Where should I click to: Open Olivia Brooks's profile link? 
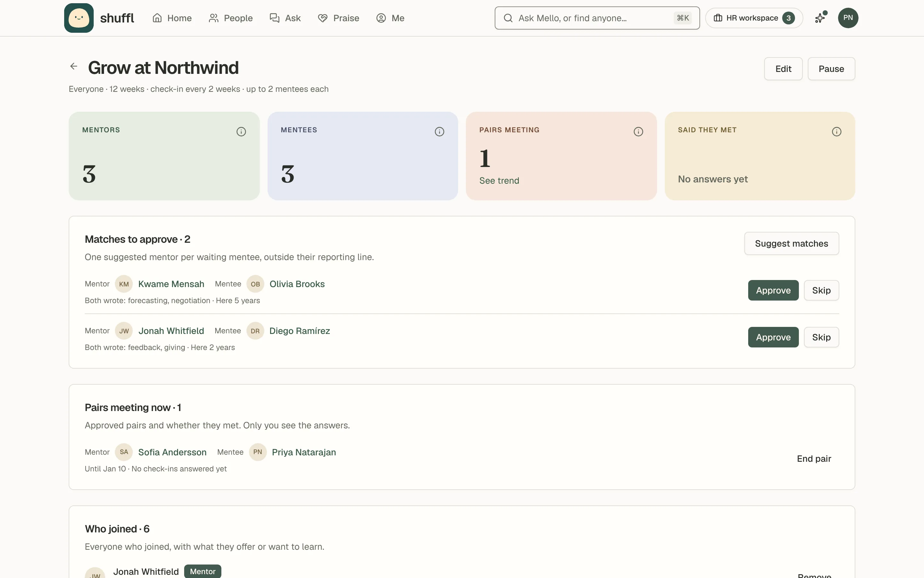[x=297, y=284]
